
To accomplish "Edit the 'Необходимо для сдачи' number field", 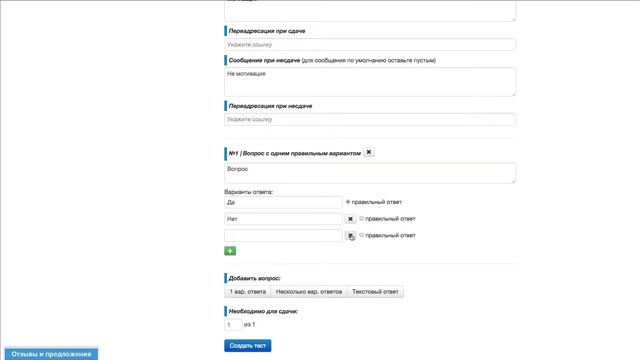I will [233, 325].
